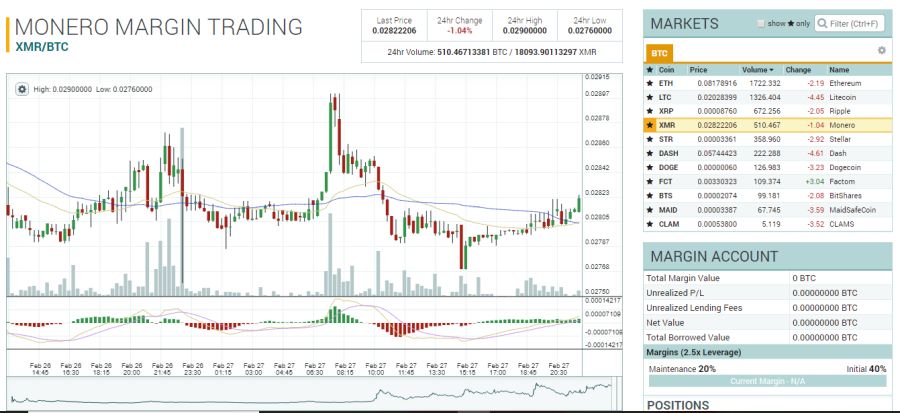Click the Last Price stat box

pyautogui.click(x=394, y=26)
